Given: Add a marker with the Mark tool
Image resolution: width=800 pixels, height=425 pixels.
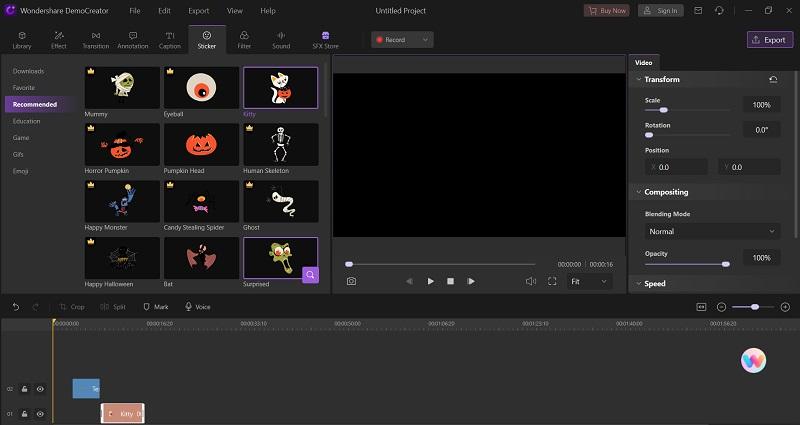Looking at the screenshot, I should coord(155,307).
